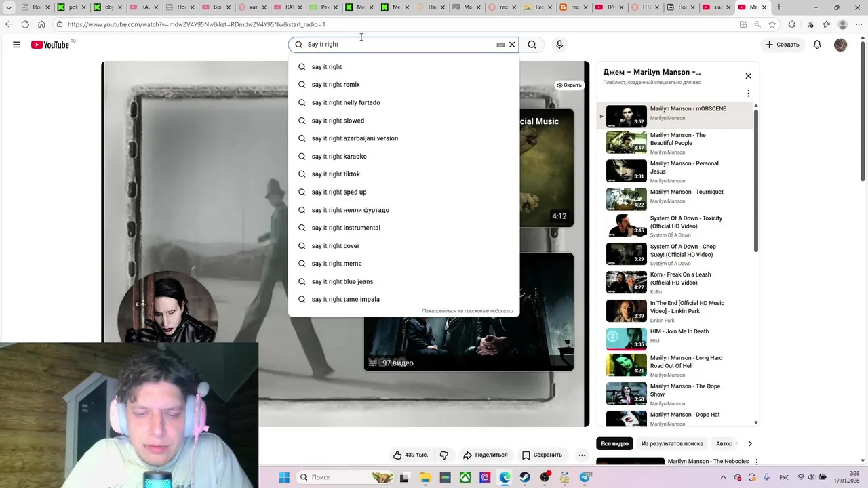The image size is (868, 488).
Task: Select 'In The End' Linkin Park playlist title
Action: point(687,307)
